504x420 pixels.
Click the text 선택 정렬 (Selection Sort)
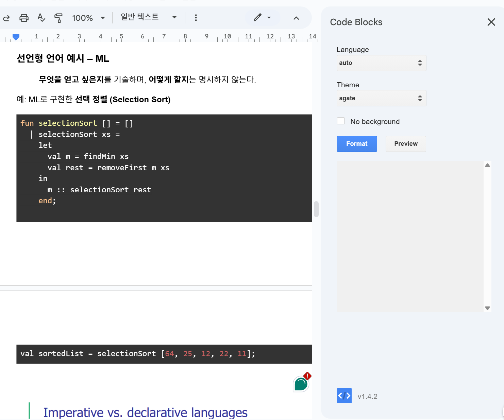click(122, 100)
